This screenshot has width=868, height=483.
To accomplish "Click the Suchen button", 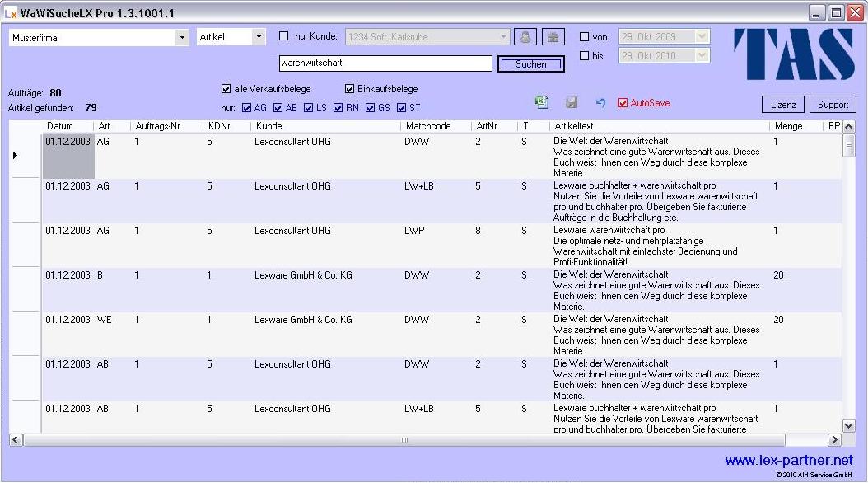I will 531,64.
